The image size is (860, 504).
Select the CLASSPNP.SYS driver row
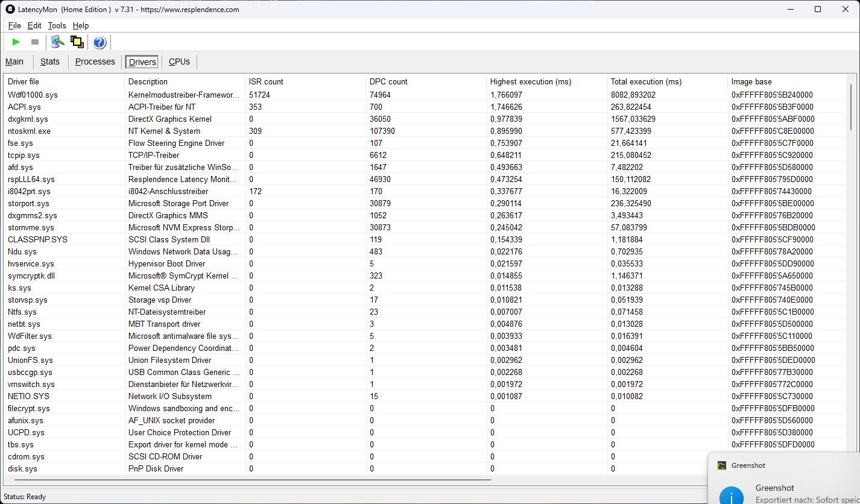click(425, 239)
